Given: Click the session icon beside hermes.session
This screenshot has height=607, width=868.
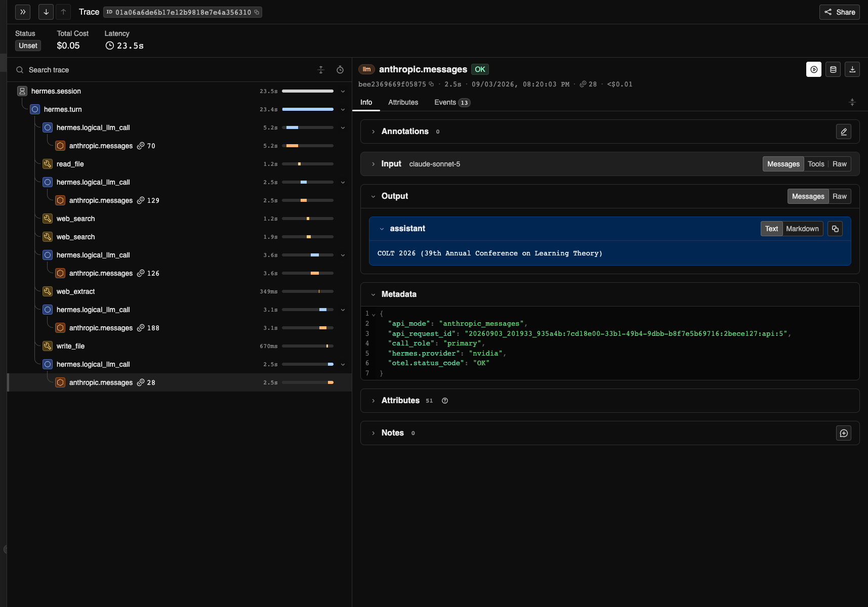Looking at the screenshot, I should tap(22, 91).
